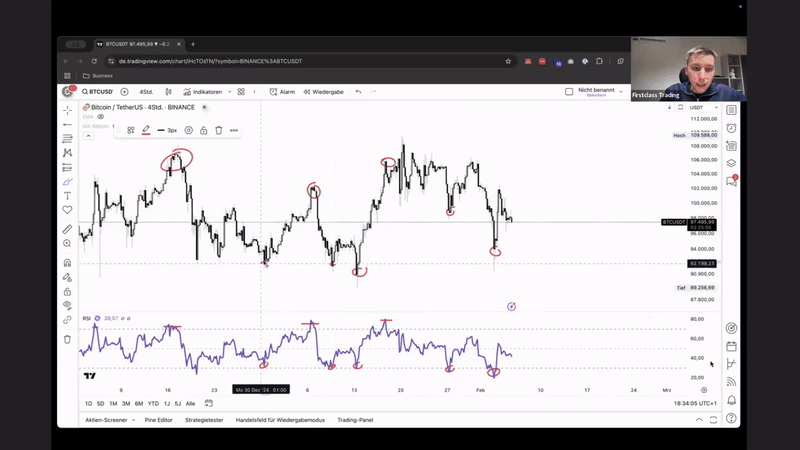Screen dimensions: 800x450
Task: Change the 4Std. chart interval
Action: pyautogui.click(x=146, y=92)
